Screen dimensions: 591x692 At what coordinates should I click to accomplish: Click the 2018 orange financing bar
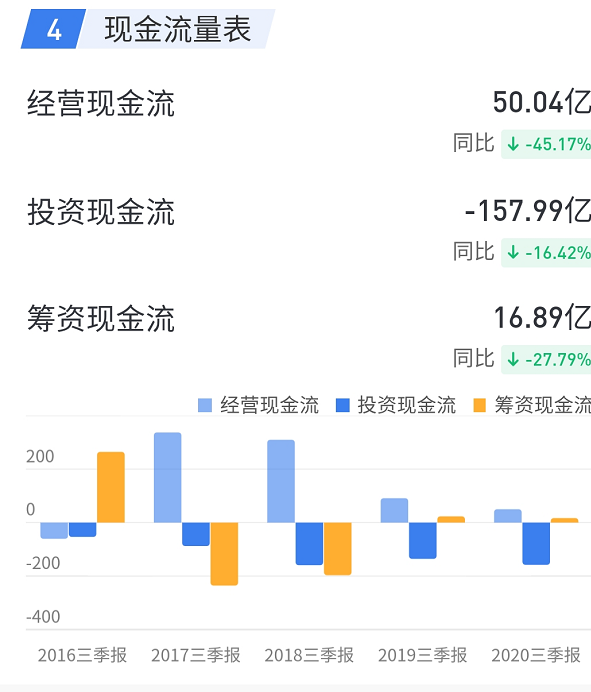338,549
